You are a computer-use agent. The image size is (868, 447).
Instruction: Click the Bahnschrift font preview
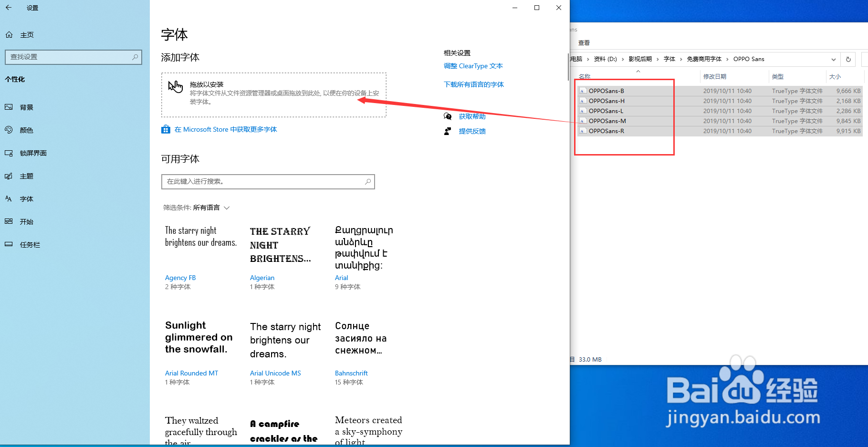point(361,338)
